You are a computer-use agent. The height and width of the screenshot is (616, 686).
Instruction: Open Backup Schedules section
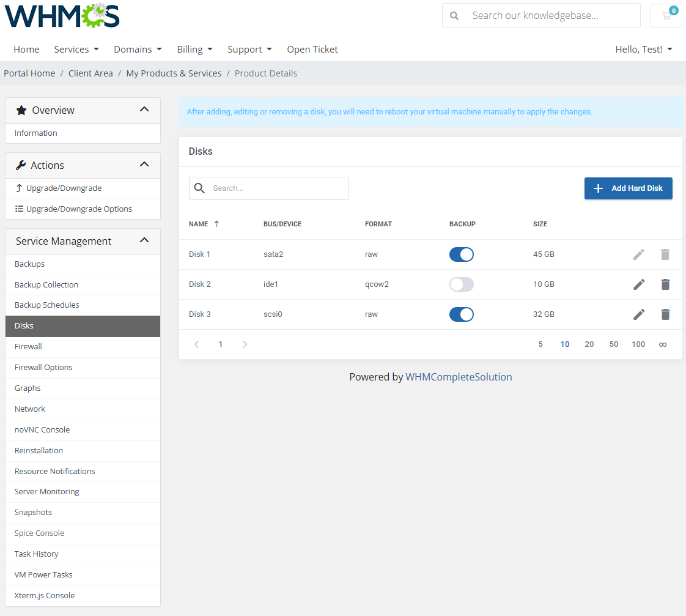coord(83,305)
